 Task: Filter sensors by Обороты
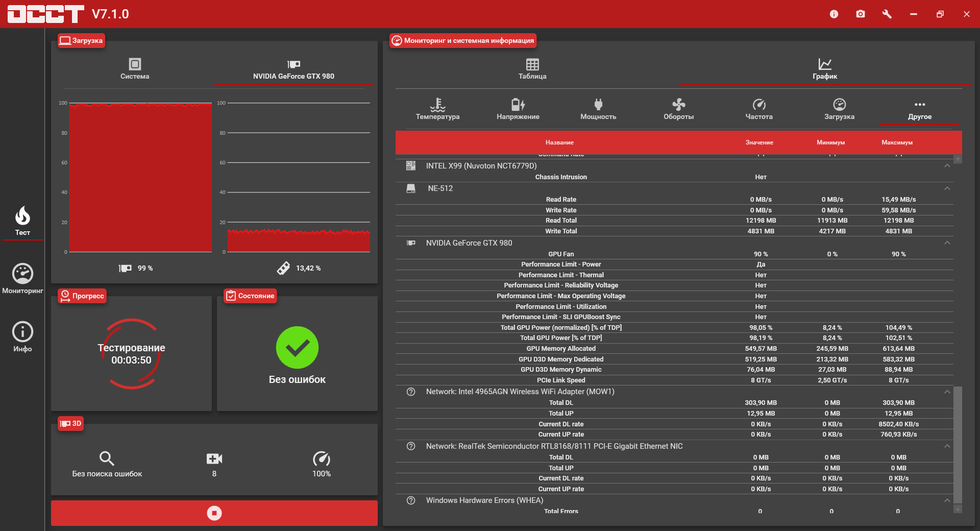[x=678, y=110]
